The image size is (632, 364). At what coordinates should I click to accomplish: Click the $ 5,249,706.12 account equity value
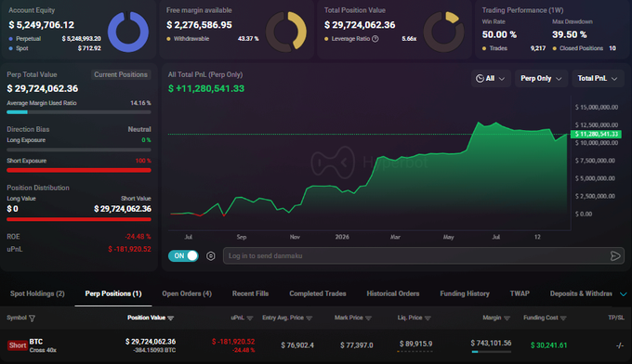42,25
